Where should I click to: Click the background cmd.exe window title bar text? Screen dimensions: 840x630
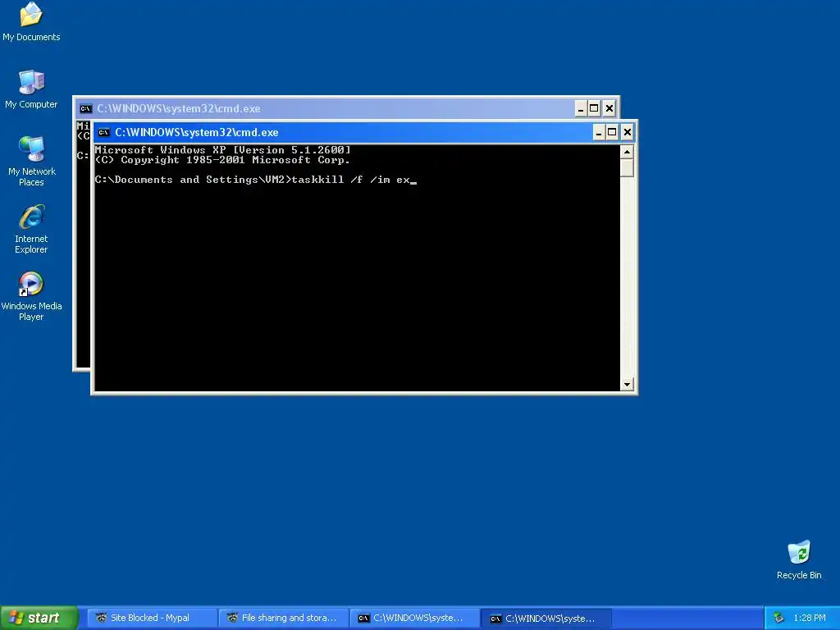[178, 109]
